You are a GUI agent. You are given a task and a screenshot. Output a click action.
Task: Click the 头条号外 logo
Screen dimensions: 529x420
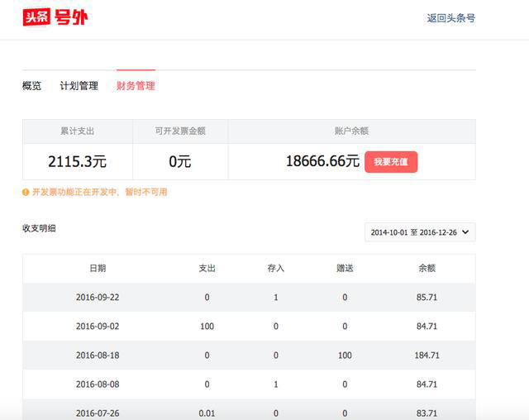pos(55,17)
